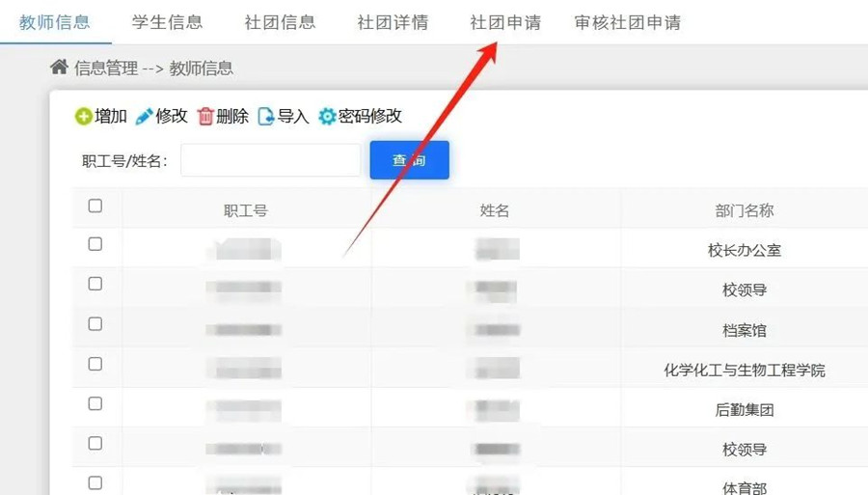Click the gear password change (密码修改) icon

click(327, 117)
